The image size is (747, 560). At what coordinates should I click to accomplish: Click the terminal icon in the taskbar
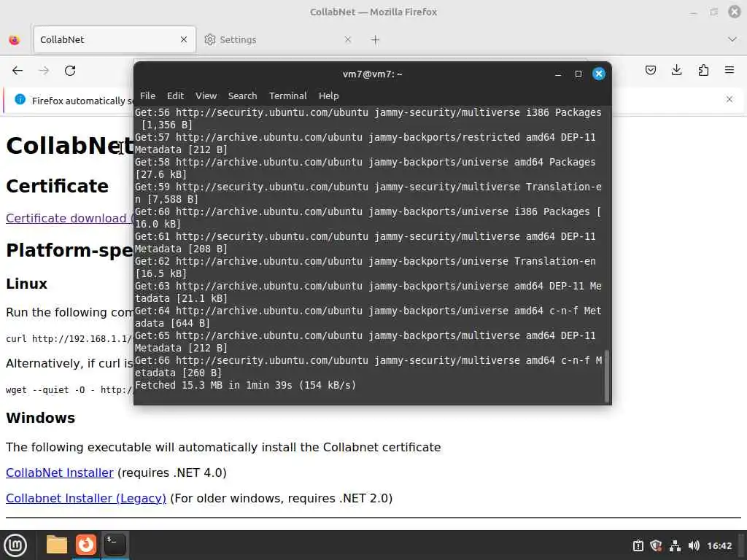pyautogui.click(x=115, y=545)
